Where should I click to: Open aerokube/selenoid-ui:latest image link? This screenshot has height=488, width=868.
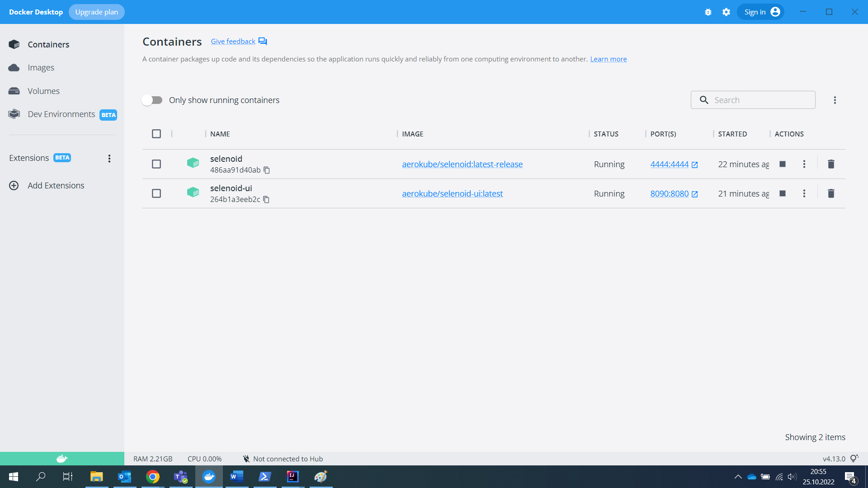pyautogui.click(x=452, y=194)
